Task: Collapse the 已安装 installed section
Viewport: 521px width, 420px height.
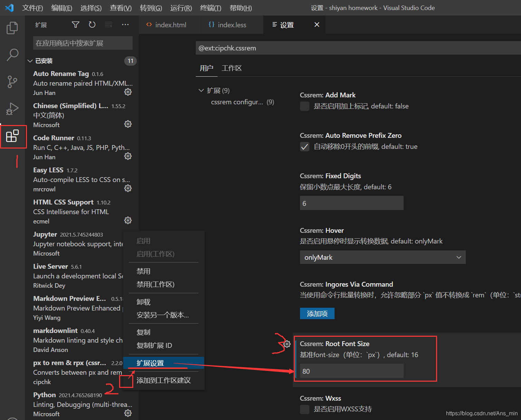Action: [30, 61]
